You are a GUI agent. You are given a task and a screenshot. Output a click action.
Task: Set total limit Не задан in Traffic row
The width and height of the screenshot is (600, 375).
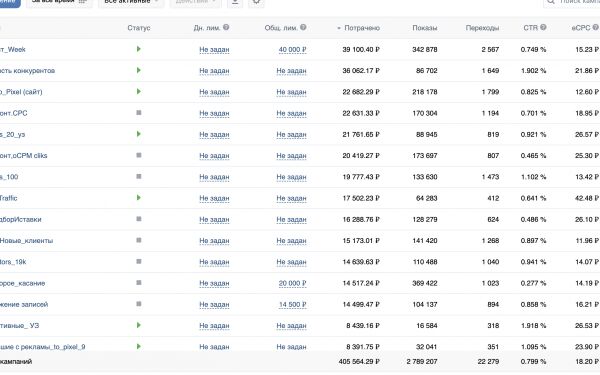[291, 198]
